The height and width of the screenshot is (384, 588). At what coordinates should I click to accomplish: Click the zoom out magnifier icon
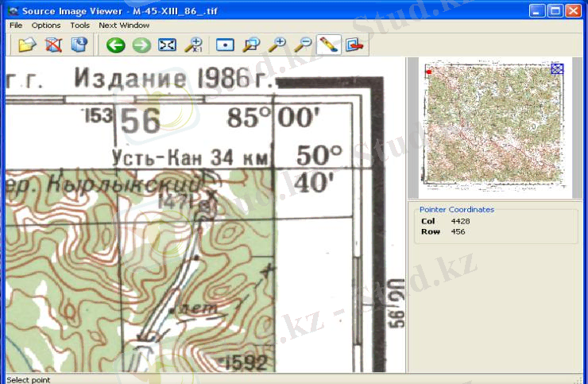[x=302, y=45]
